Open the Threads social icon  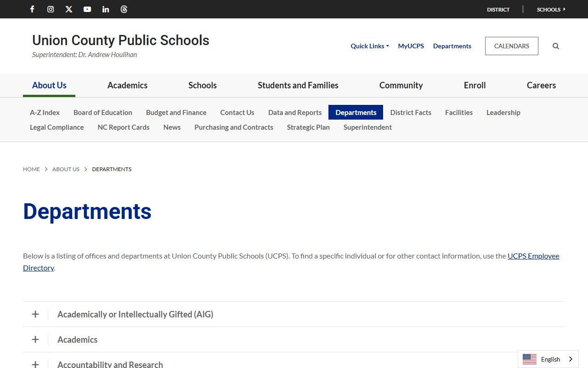[x=124, y=9]
